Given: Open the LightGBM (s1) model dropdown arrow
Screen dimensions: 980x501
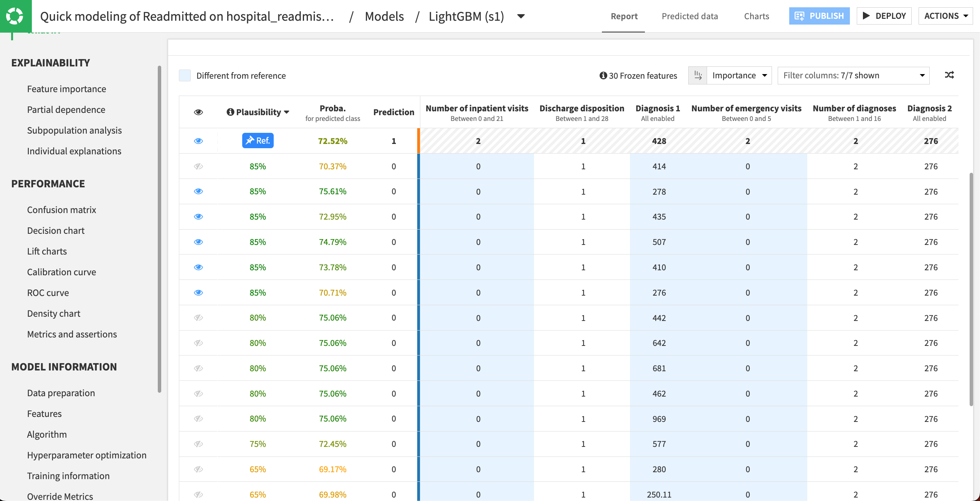Looking at the screenshot, I should tap(521, 16).
